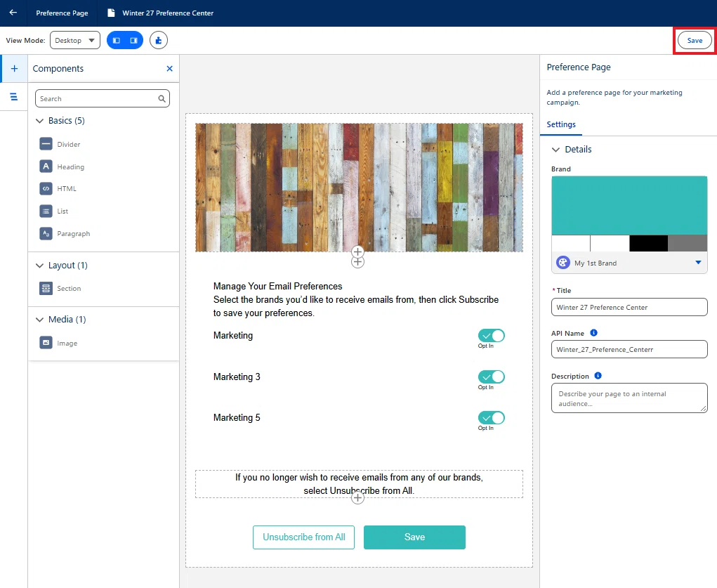Open the My 1st Brand dropdown
The height and width of the screenshot is (588, 717).
(629, 263)
